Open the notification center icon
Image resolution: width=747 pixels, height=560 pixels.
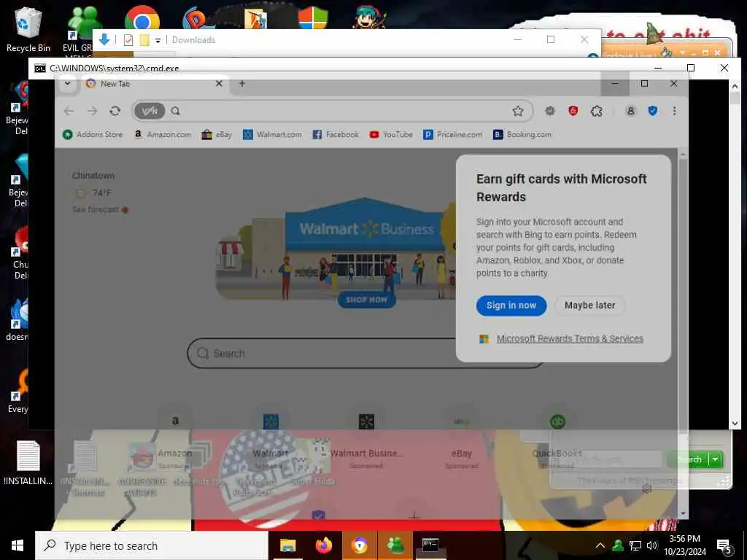pos(724,546)
